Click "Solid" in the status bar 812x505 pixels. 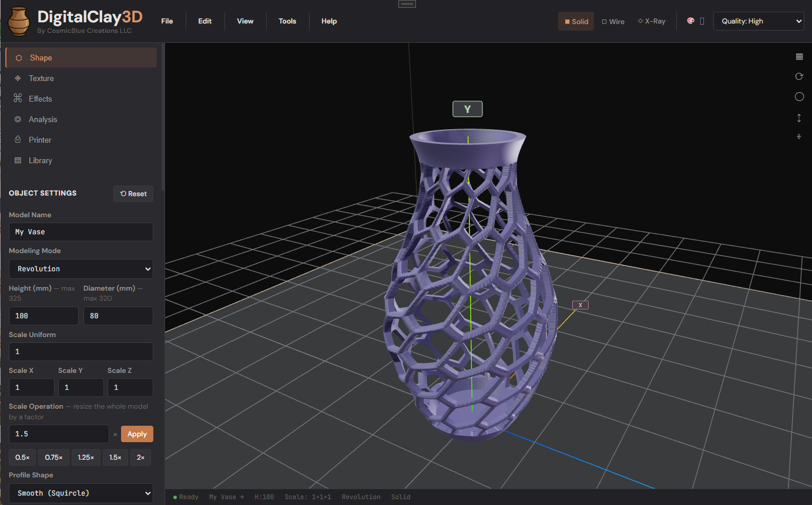(401, 497)
